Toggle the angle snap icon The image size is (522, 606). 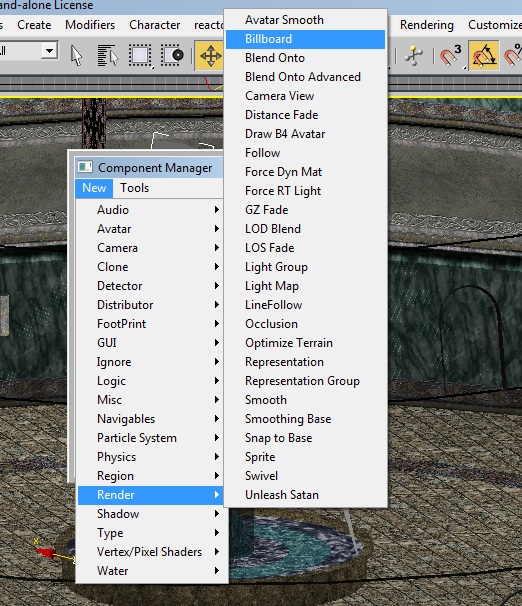pos(484,56)
